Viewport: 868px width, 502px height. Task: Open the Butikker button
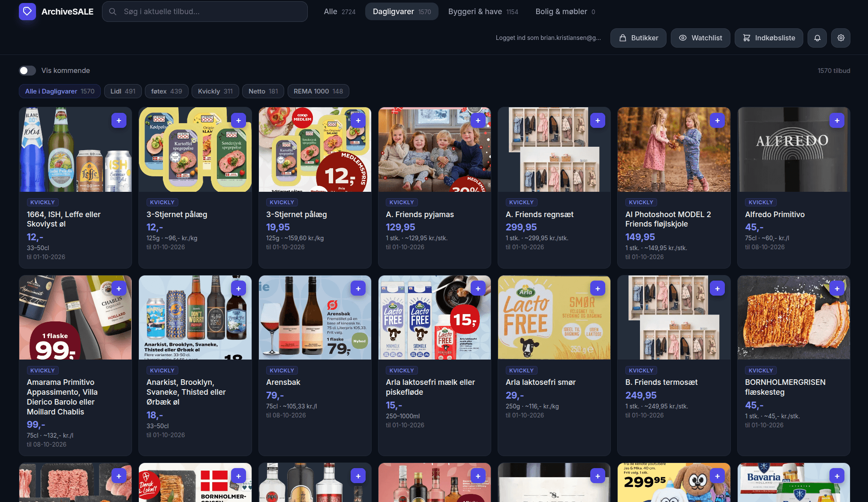638,38
